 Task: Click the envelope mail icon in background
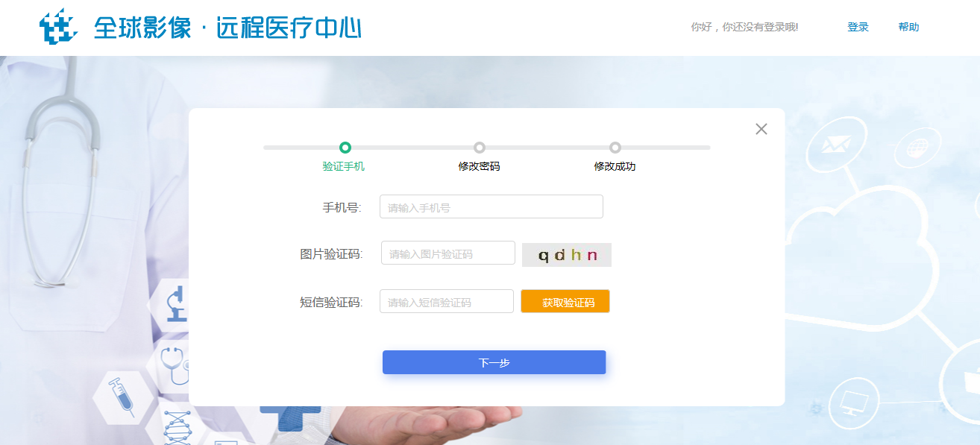click(x=835, y=144)
